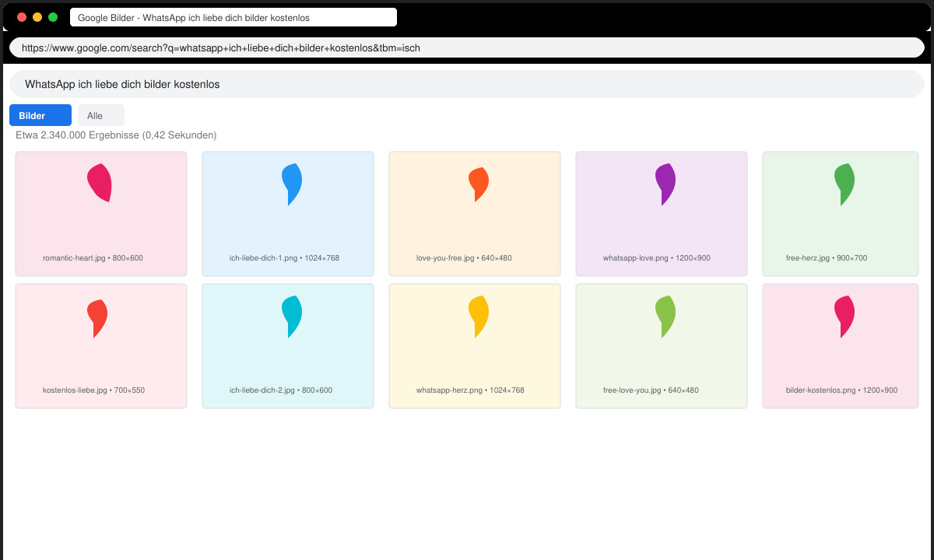Click the caption 'ich-liebe-dich-1.png • 1024×768'
934x560 pixels.
(x=284, y=258)
